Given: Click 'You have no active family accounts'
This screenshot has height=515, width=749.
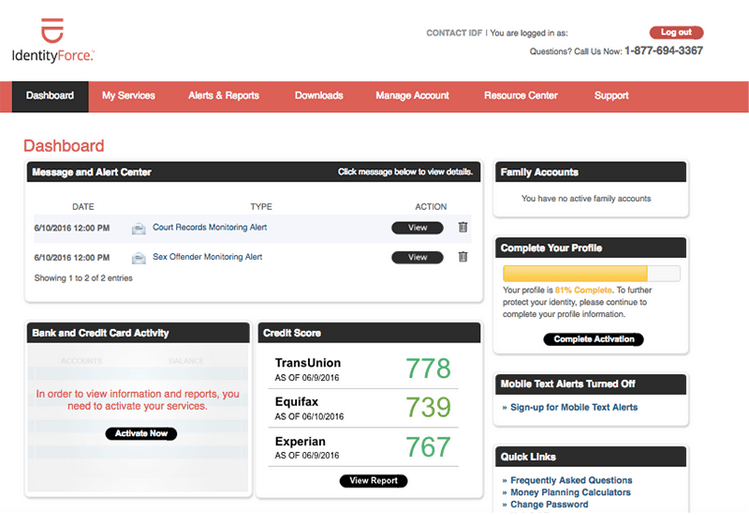Looking at the screenshot, I should click(x=586, y=198).
